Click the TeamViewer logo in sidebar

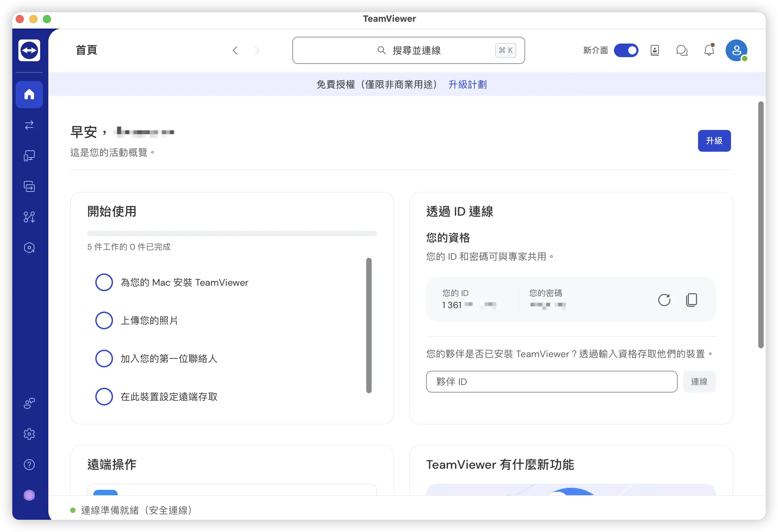tap(29, 50)
